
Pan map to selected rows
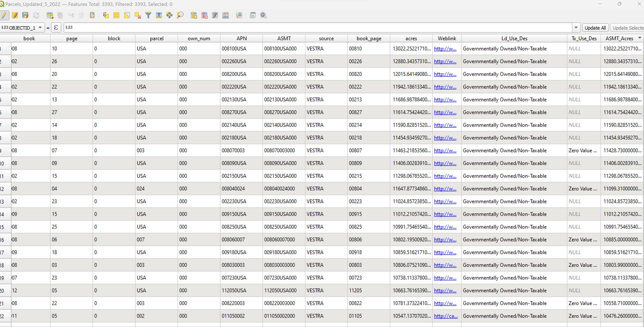click(169, 15)
